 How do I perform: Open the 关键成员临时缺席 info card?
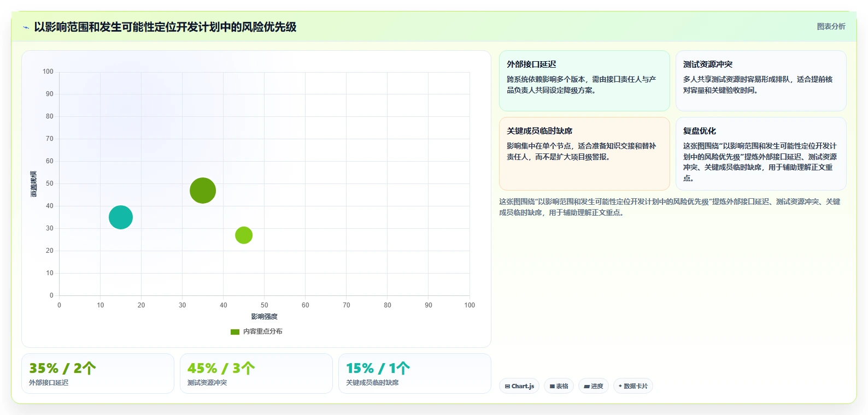click(x=584, y=153)
